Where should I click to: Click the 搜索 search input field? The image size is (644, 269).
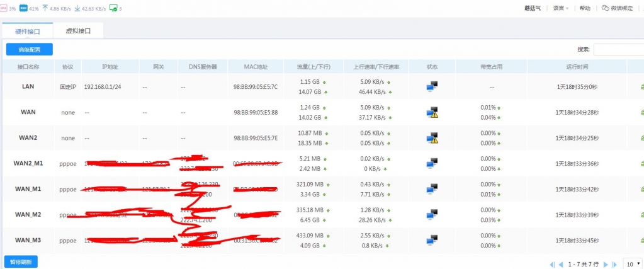click(618, 49)
